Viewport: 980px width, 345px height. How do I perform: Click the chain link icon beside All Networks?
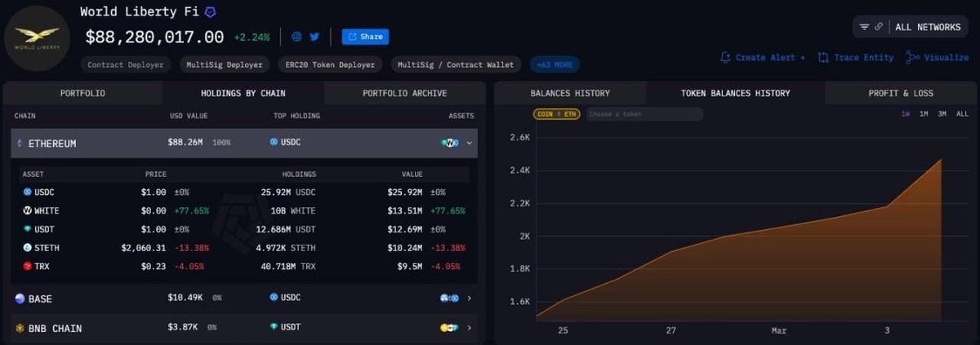click(879, 27)
